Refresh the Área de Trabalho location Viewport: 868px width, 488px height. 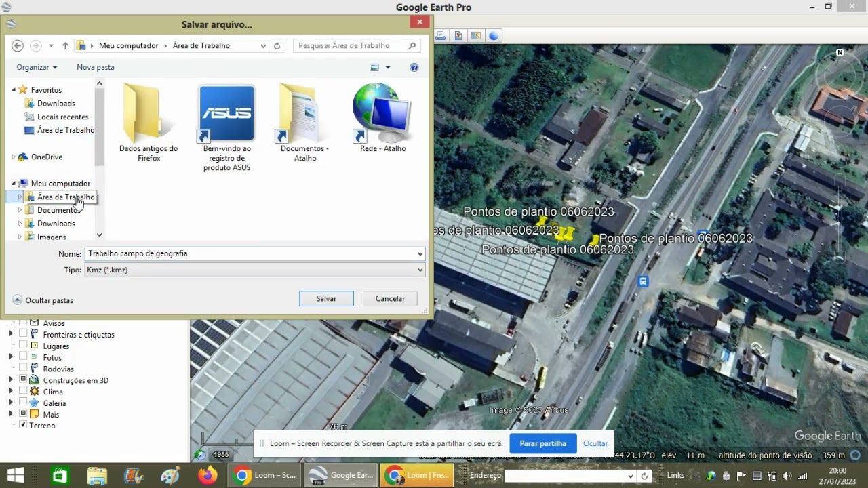coord(277,45)
